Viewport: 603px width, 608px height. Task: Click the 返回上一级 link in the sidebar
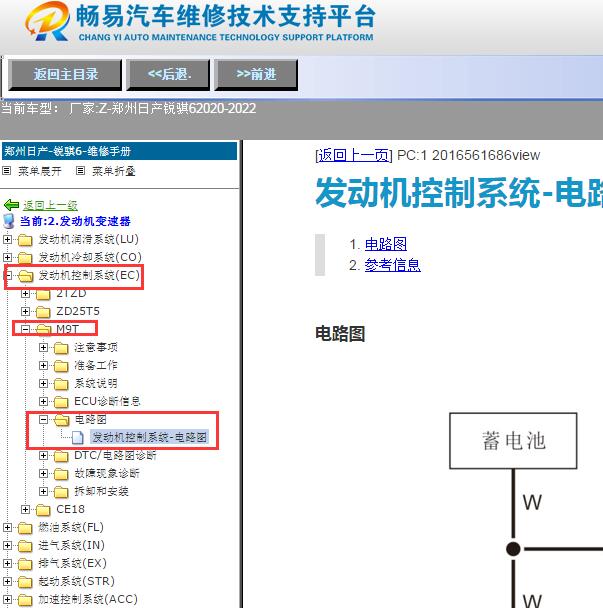50,205
